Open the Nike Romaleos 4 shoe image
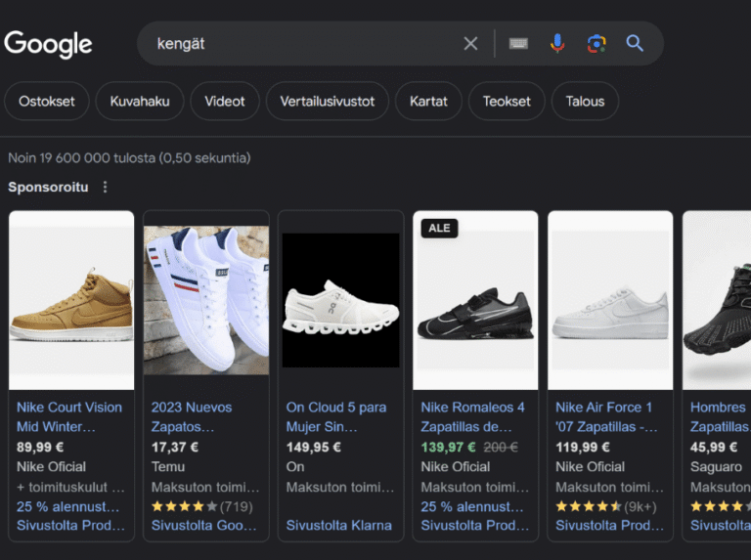The image size is (751, 560). click(475, 300)
